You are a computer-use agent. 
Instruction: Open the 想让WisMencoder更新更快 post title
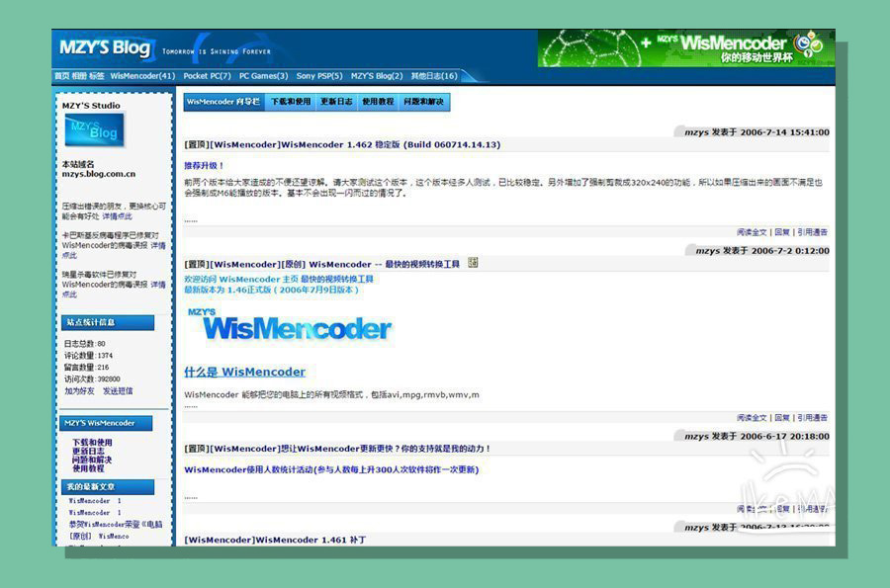pos(337,449)
